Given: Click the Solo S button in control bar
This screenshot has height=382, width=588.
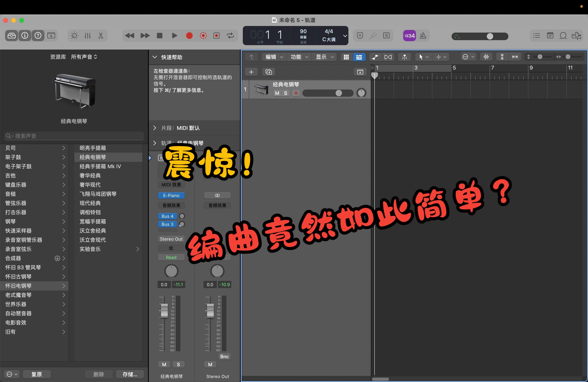Looking at the screenshot, I should pos(386,36).
